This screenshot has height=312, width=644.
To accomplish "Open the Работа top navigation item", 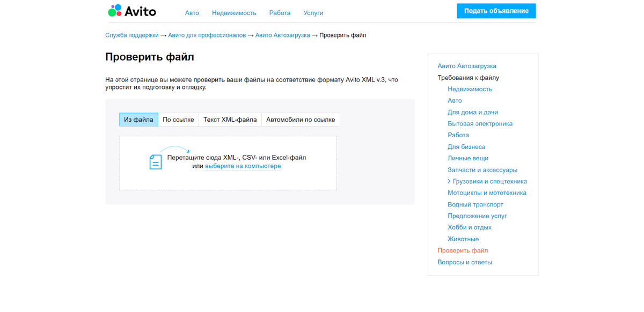I will tap(280, 13).
